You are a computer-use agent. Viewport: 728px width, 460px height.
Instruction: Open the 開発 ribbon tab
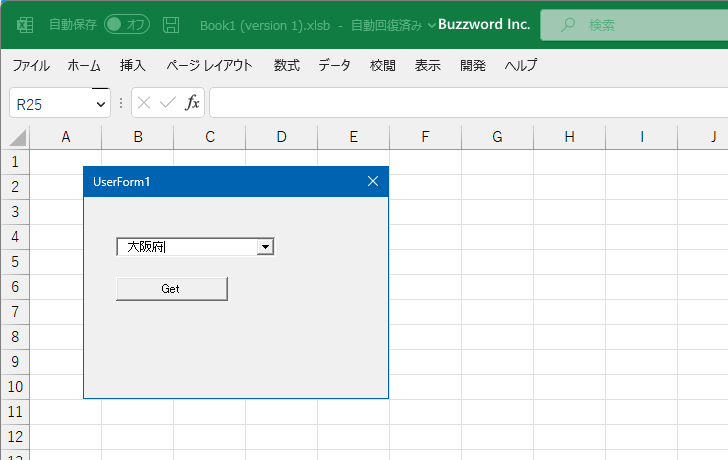[473, 65]
